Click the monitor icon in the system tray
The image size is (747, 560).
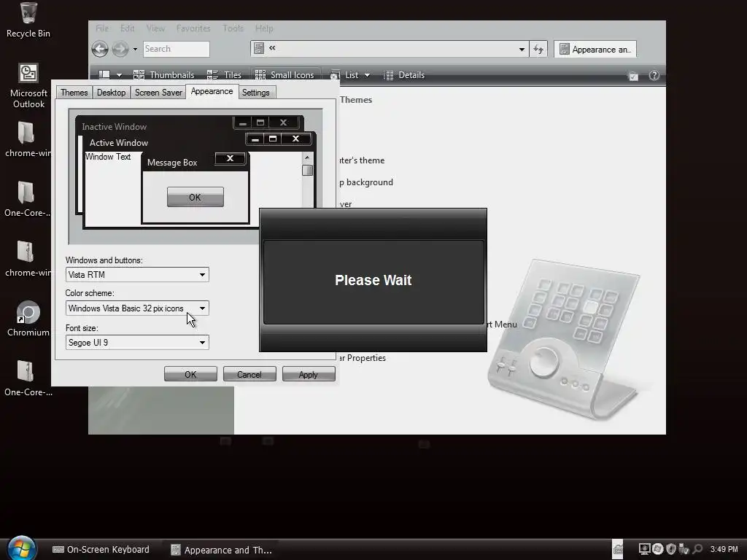644,549
